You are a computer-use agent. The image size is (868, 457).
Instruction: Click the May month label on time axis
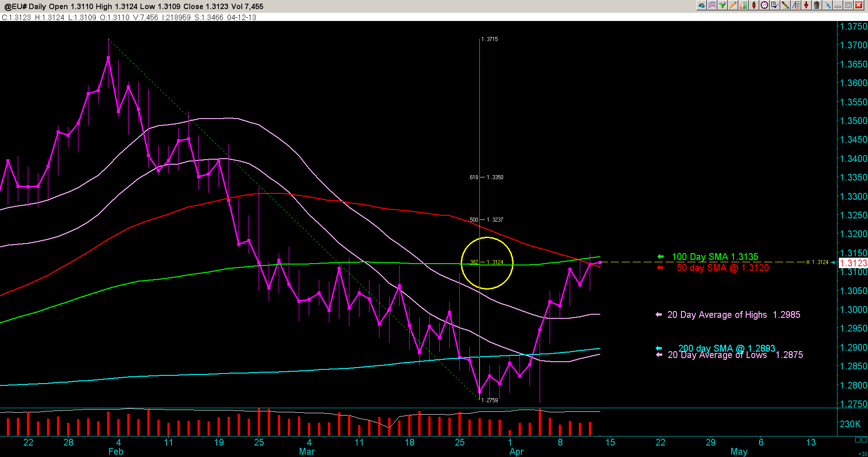coord(739,452)
